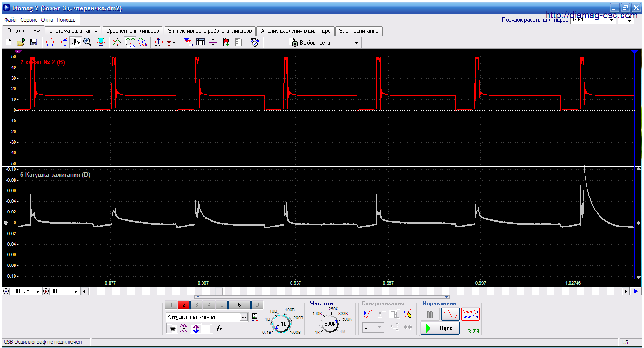Toggle the vertical invert arrows button
Viewport: 644px width, 348px height.
coord(196,329)
